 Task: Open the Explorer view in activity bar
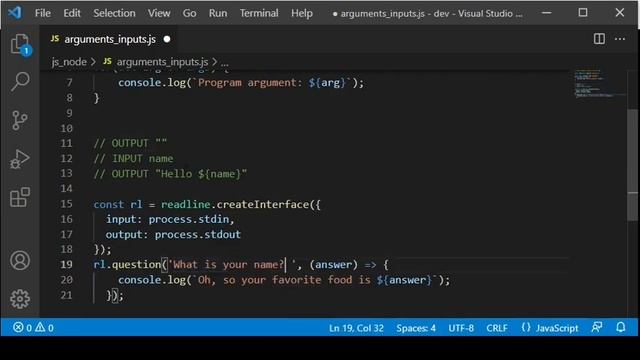[20, 44]
